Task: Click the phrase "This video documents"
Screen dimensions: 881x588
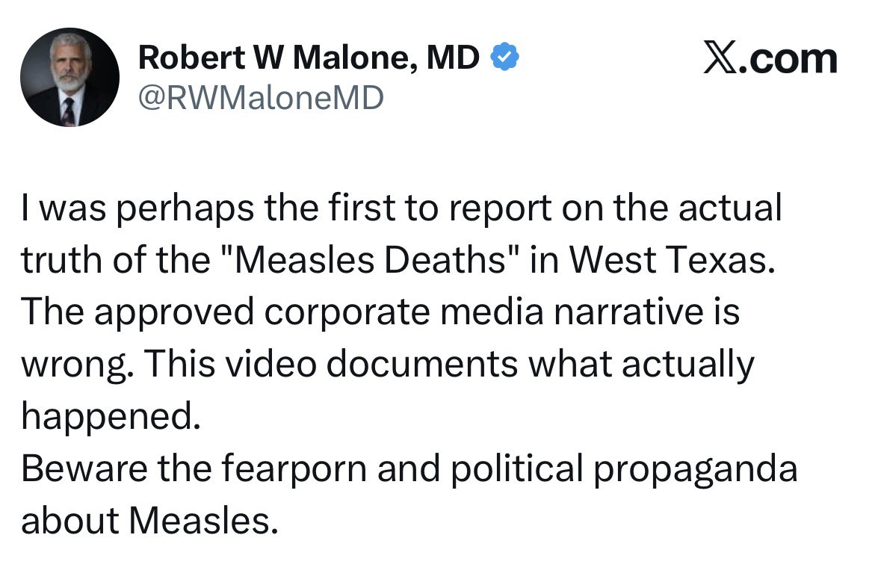Action: [x=331, y=364]
